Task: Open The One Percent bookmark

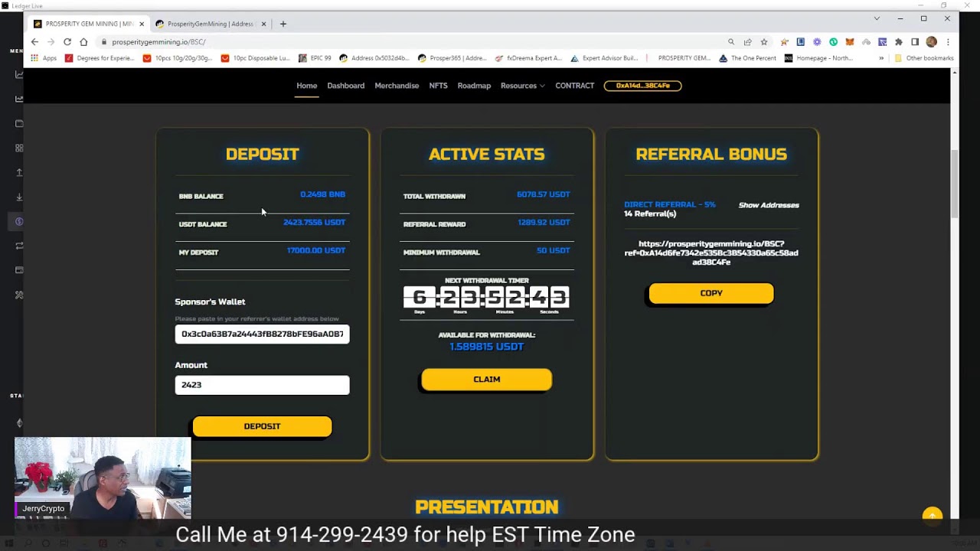Action: pyautogui.click(x=747, y=58)
